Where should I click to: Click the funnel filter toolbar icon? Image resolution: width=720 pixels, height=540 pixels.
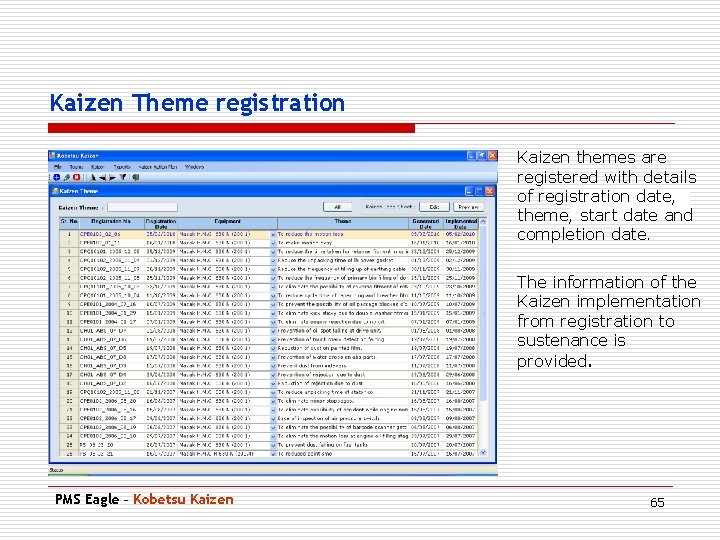click(123, 177)
